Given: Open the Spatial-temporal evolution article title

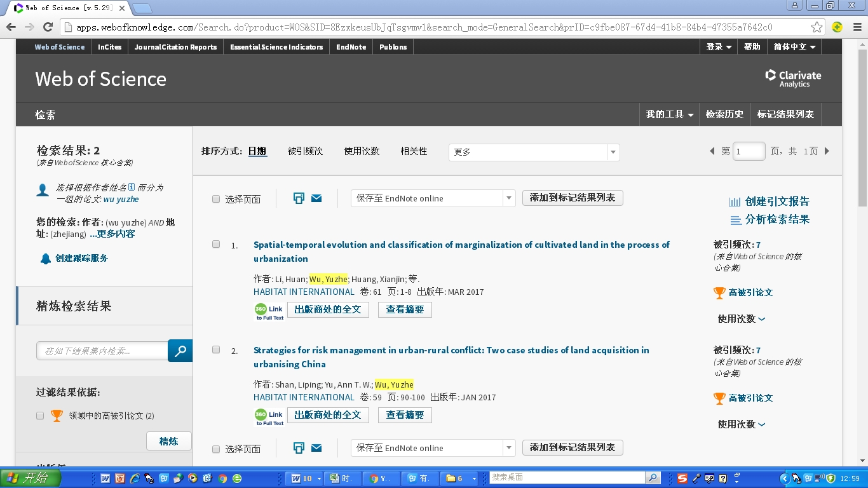Looking at the screenshot, I should pos(461,252).
